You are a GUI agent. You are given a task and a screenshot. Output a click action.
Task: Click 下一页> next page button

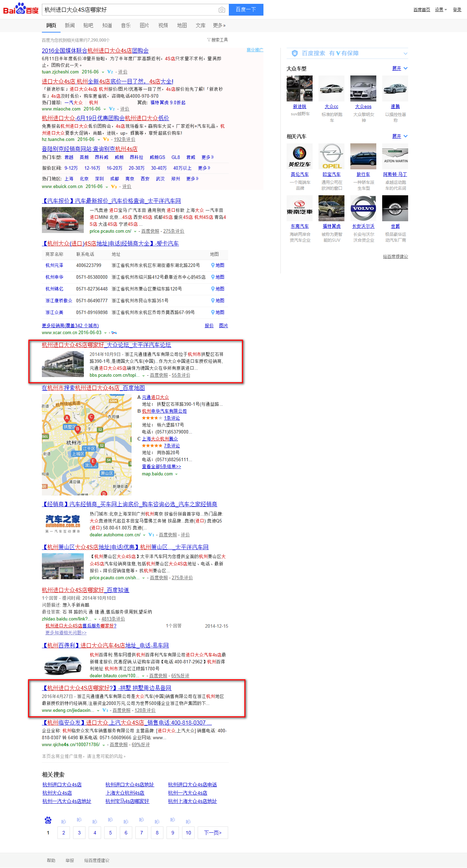(x=213, y=833)
